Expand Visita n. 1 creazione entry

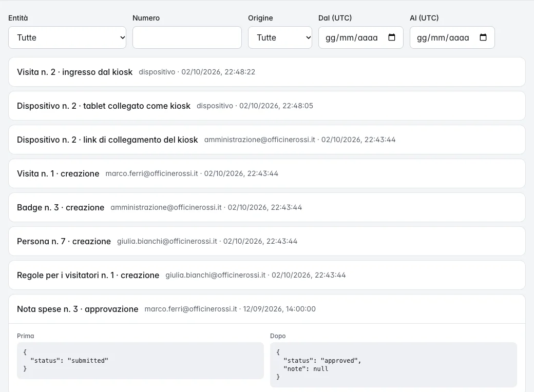click(266, 173)
